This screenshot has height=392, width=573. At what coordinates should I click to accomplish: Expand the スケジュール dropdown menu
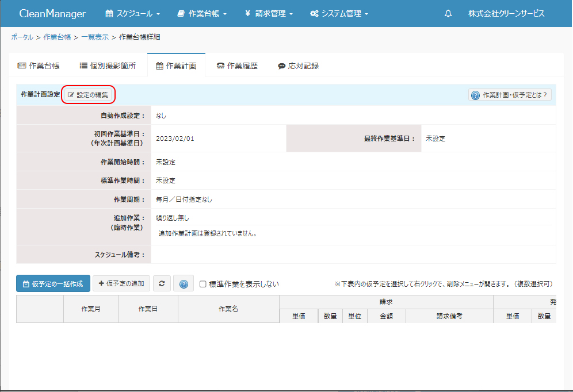132,14
